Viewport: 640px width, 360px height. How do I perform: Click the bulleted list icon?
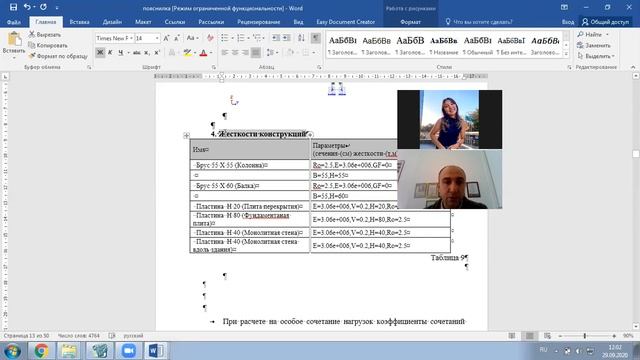[x=225, y=38]
